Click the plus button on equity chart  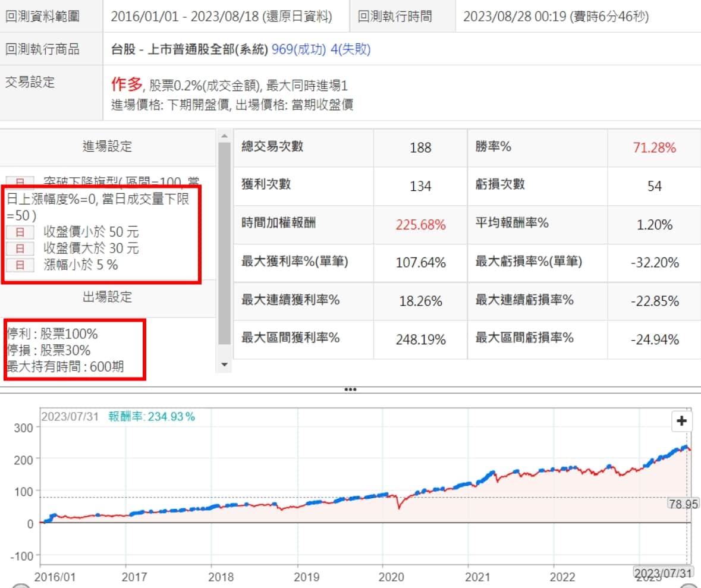click(681, 422)
